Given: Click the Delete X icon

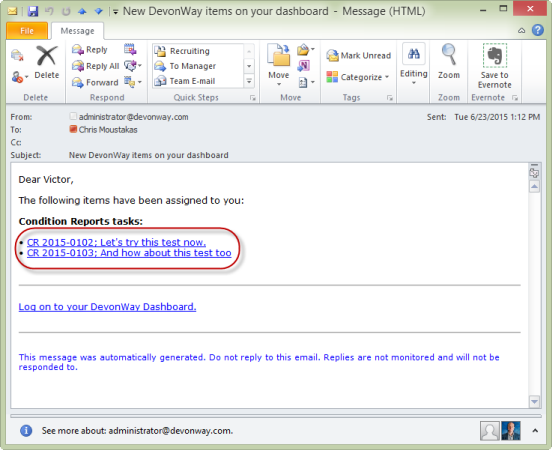Looking at the screenshot, I should [46, 56].
